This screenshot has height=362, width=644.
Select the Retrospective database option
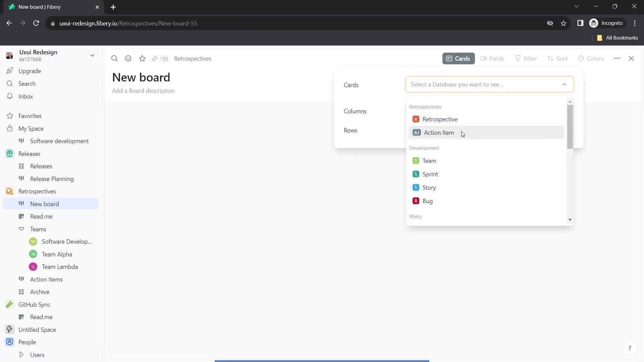tap(440, 119)
